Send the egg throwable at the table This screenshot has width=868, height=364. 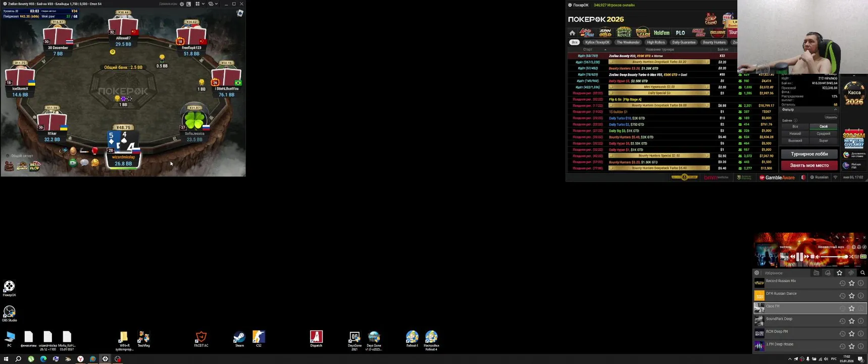click(x=73, y=151)
